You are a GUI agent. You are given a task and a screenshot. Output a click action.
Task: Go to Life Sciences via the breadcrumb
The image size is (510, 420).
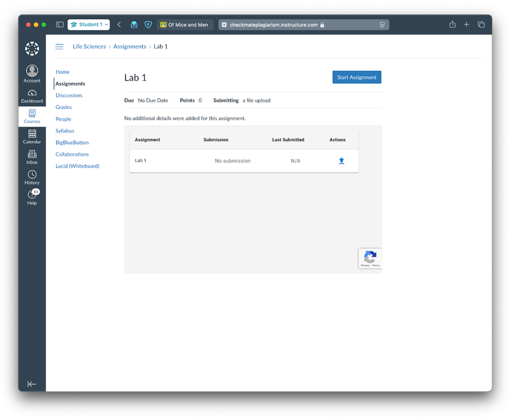coord(88,46)
